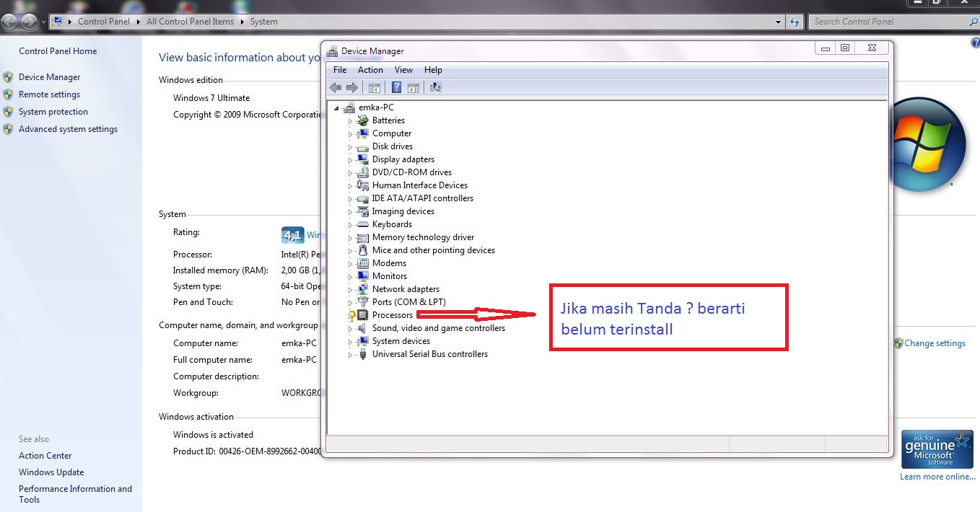Click the Explorer Back navigation button
This screenshot has width=980, height=512.
(10, 22)
